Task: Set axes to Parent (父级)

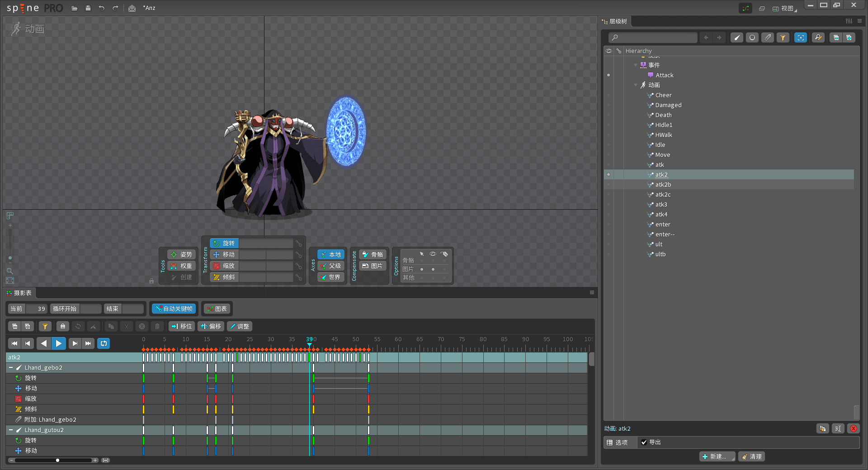Action: click(x=331, y=266)
